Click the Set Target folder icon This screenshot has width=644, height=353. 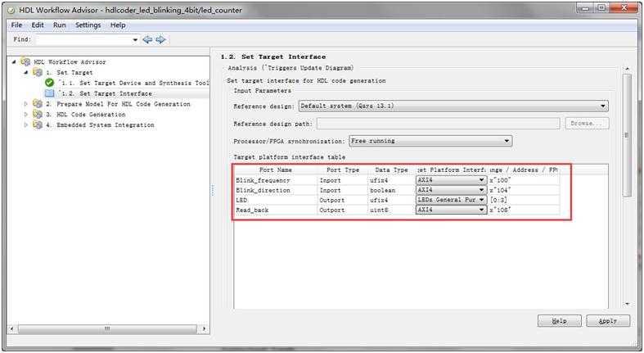(38, 72)
